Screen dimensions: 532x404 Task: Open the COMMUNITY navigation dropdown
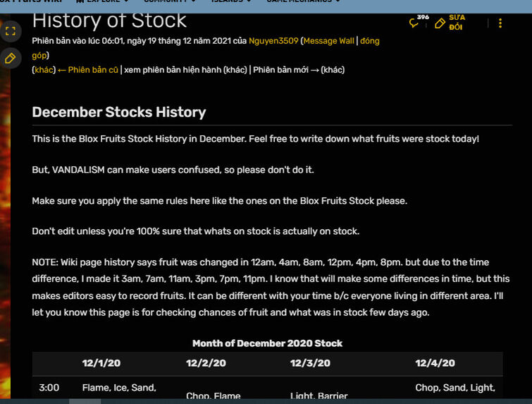pos(168,2)
